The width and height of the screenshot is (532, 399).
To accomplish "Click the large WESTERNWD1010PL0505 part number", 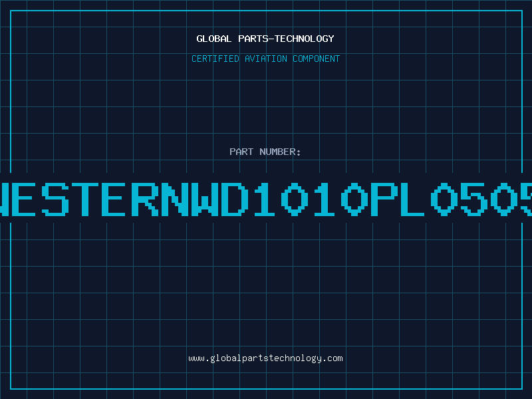I will coord(266,199).
